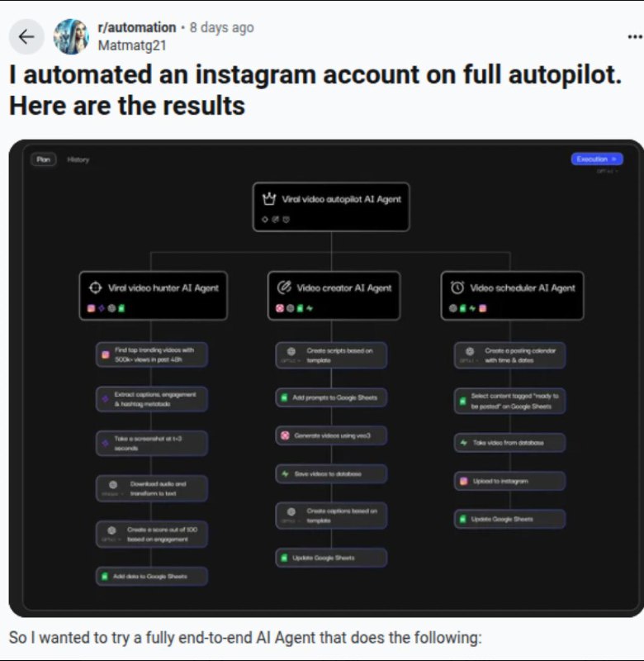644x661 pixels.
Task: Open the Matmatg21 username link
Action: click(x=132, y=45)
